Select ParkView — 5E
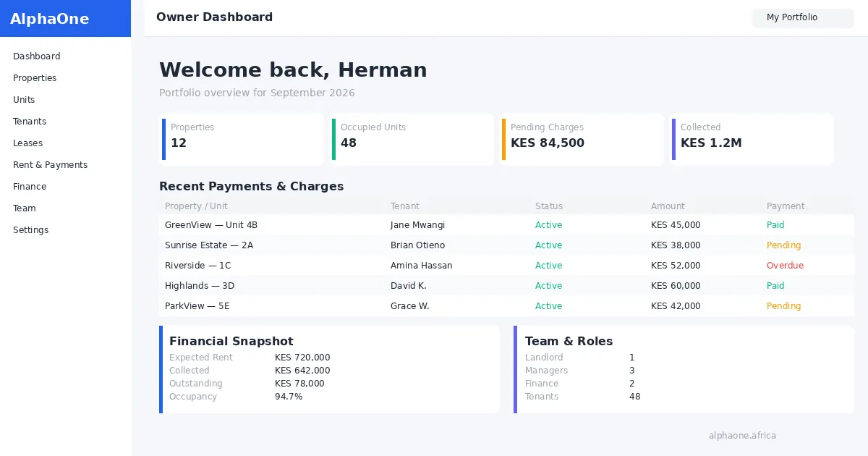Viewport: 868px width, 456px height. click(197, 306)
